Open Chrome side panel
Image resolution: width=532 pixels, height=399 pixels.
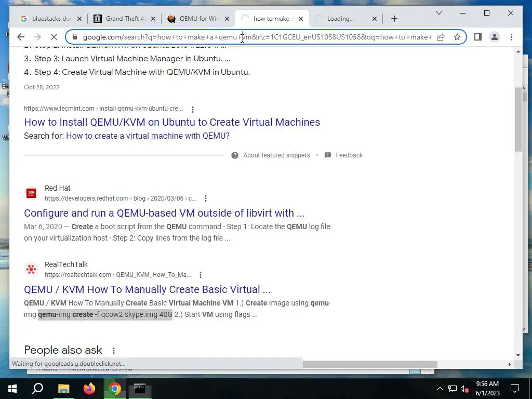(478, 37)
